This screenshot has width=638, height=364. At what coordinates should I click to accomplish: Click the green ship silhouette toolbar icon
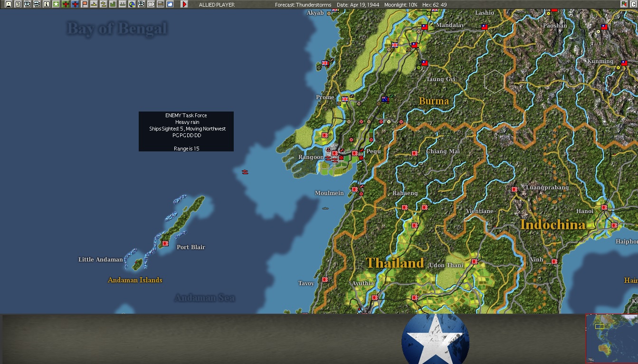pos(122,4)
